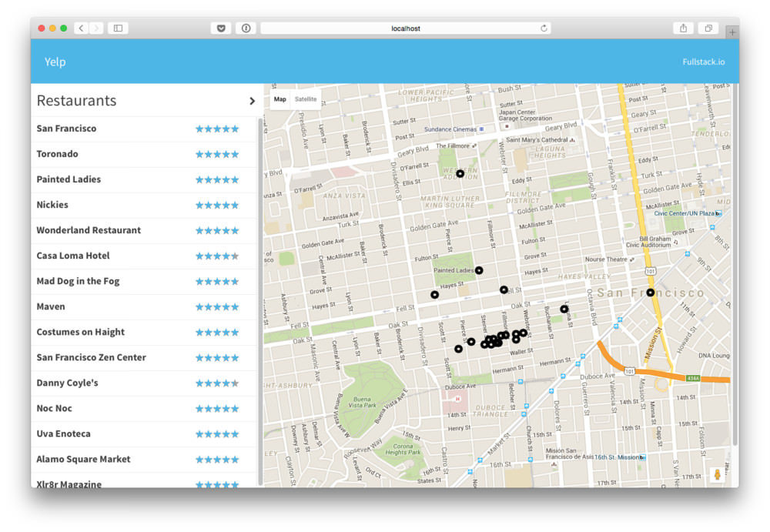Visit the Fullstack.io link
This screenshot has height=532, width=770.
coord(703,62)
